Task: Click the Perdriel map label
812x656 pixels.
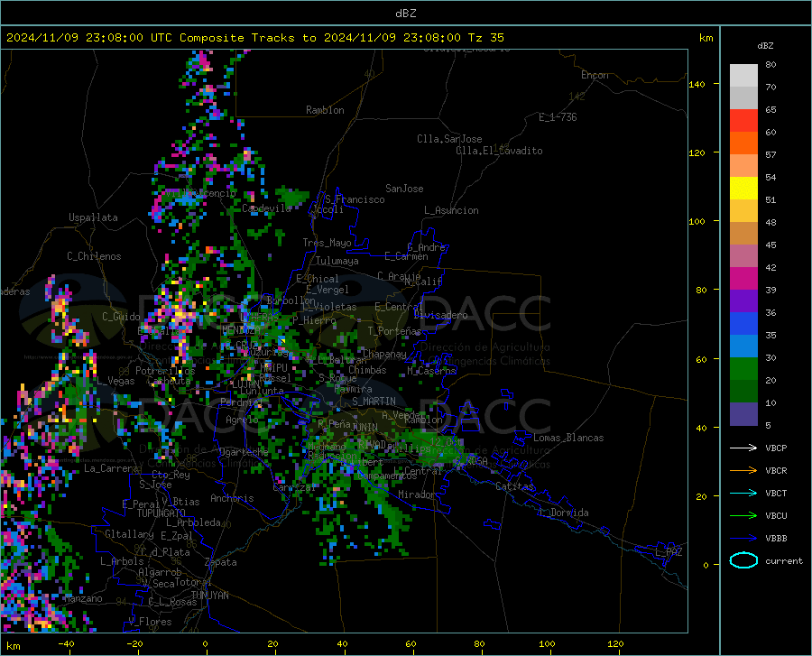Action: [240, 402]
